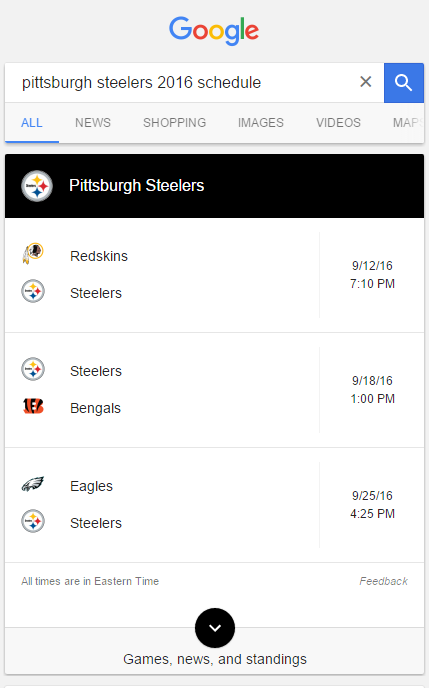Image resolution: width=429 pixels, height=688 pixels.
Task: Select the VIDEOS tab
Action: [339, 122]
